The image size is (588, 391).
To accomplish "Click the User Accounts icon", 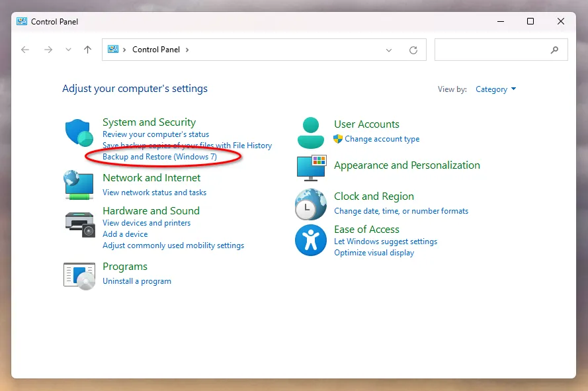I will click(311, 132).
